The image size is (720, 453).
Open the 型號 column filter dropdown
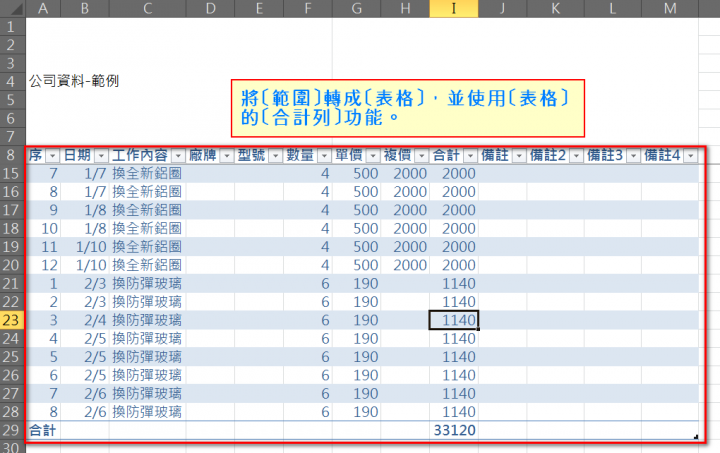(x=276, y=156)
